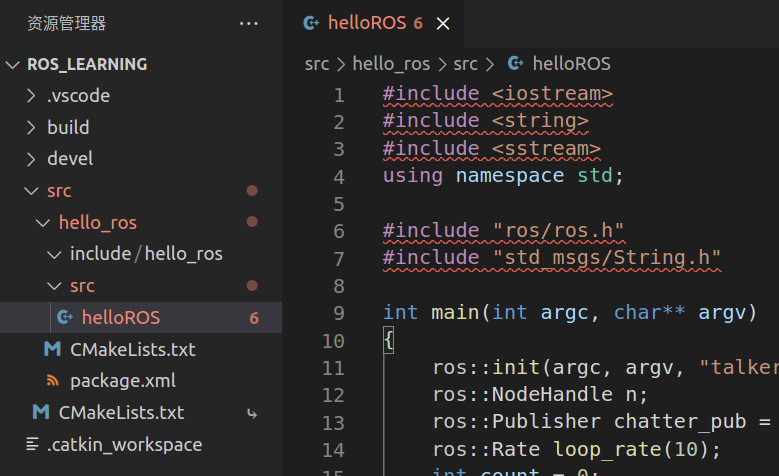Open package.xml file
Viewport: 779px width, 476px height.
123,381
